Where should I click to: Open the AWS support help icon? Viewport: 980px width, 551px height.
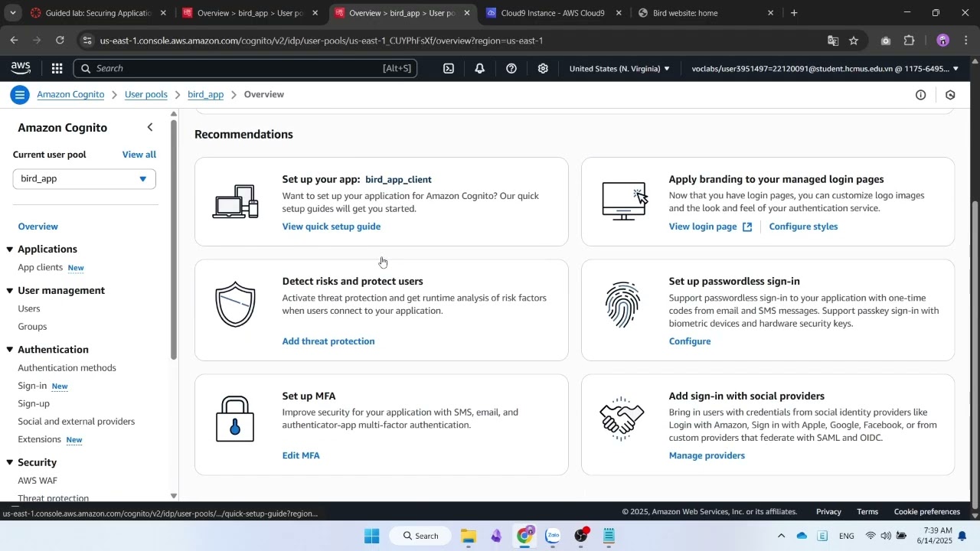(511, 68)
